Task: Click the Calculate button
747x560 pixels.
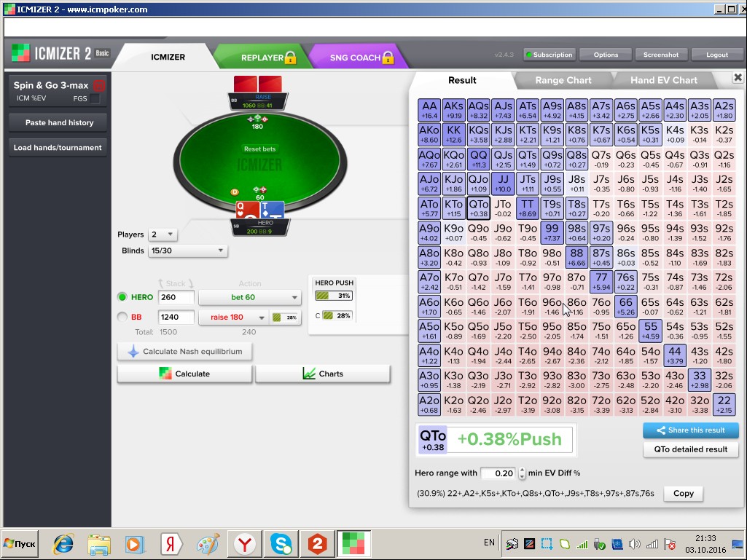Action: click(x=185, y=374)
